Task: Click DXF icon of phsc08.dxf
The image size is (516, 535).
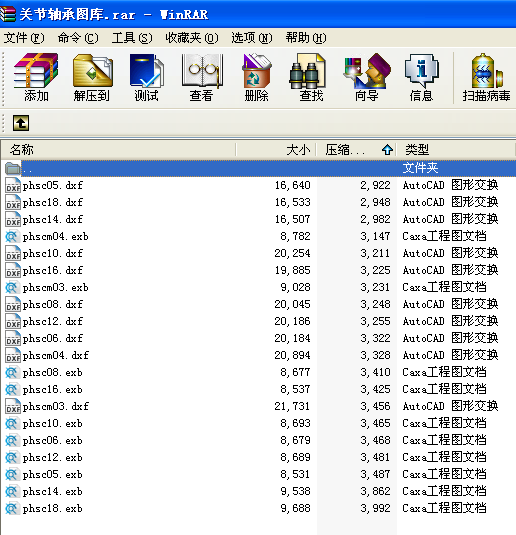Action: (13, 304)
